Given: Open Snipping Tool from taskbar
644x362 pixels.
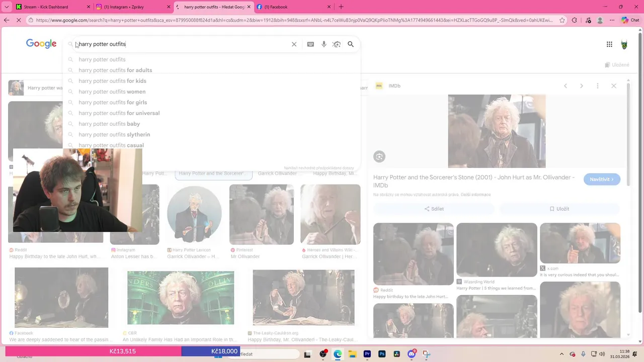Looking at the screenshot, I should coord(426,354).
